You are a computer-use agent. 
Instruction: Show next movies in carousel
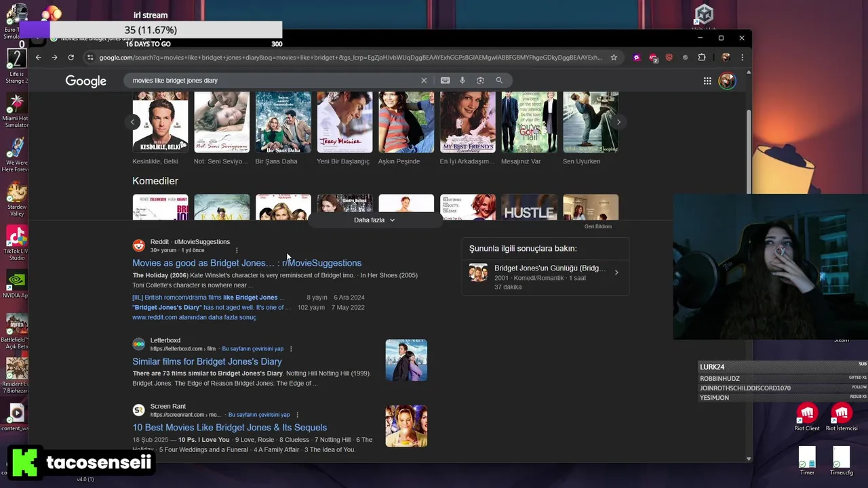pos(618,122)
